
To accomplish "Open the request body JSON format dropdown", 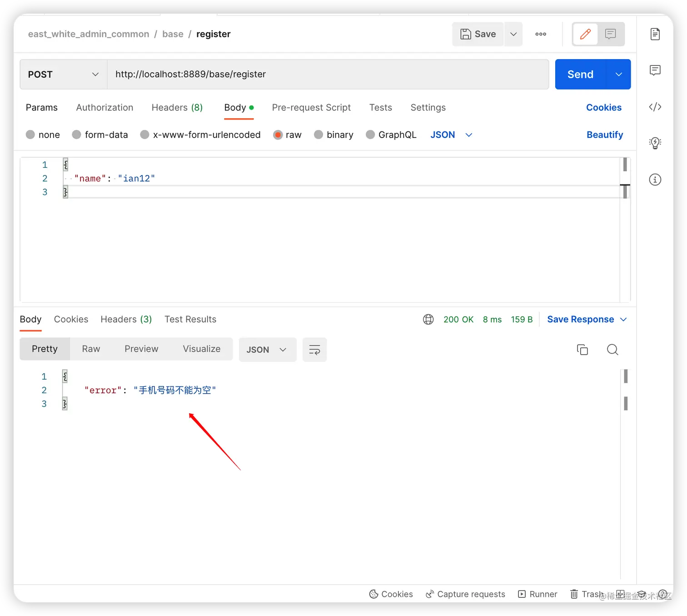I will pos(451,135).
